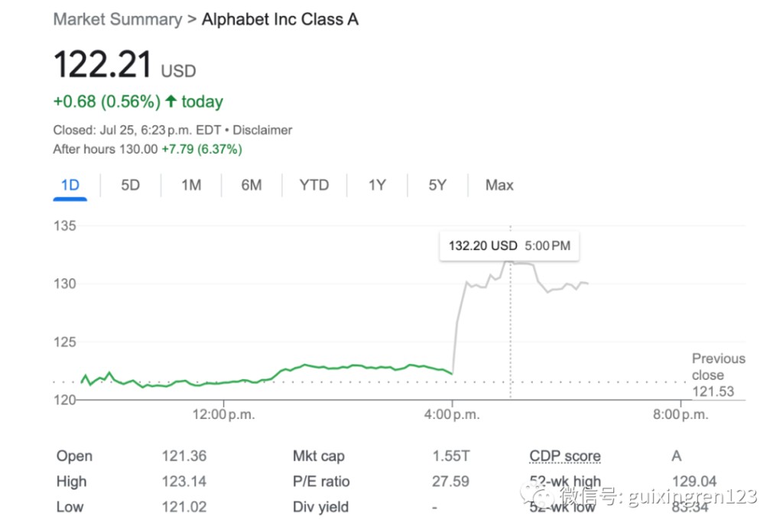The image size is (783, 532).
Task: Click the green up arrow icon
Action: coord(171,102)
